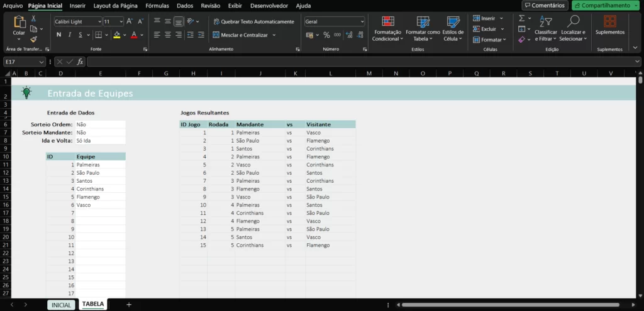Click the AutoSum sigma icon
This screenshot has width=644, height=311.
pyautogui.click(x=521, y=18)
